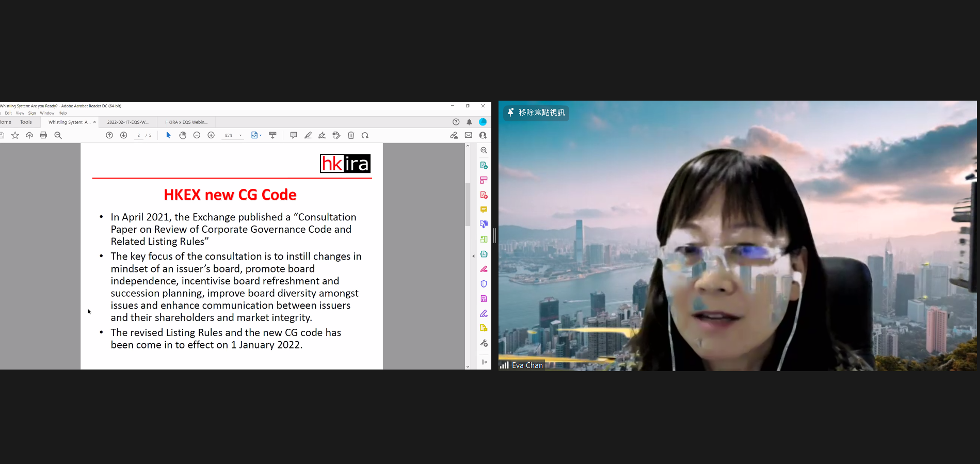
Task: Click the vertical scrollbar thumb
Action: 468,204
